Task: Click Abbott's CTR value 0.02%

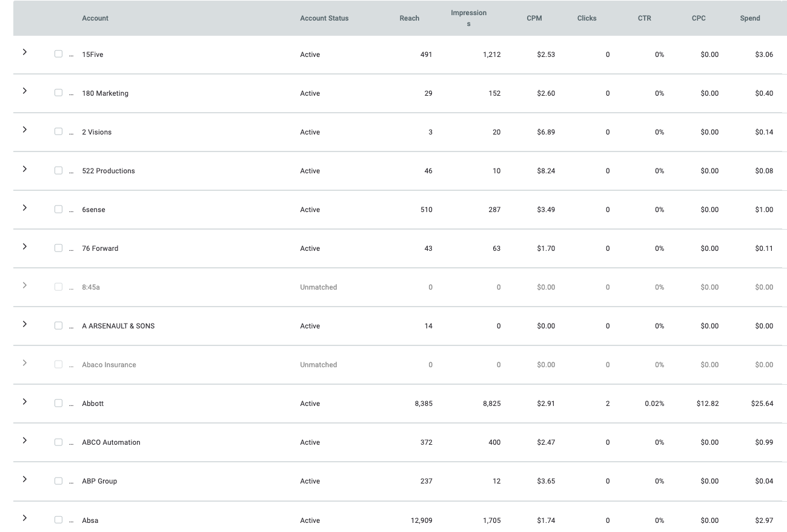Action: pyautogui.click(x=654, y=404)
